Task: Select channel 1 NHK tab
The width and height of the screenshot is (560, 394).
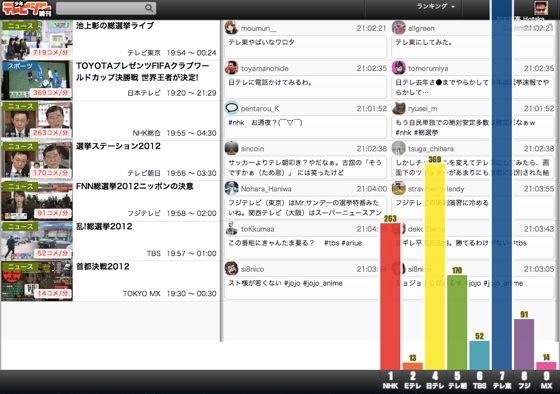Action: pos(390,381)
